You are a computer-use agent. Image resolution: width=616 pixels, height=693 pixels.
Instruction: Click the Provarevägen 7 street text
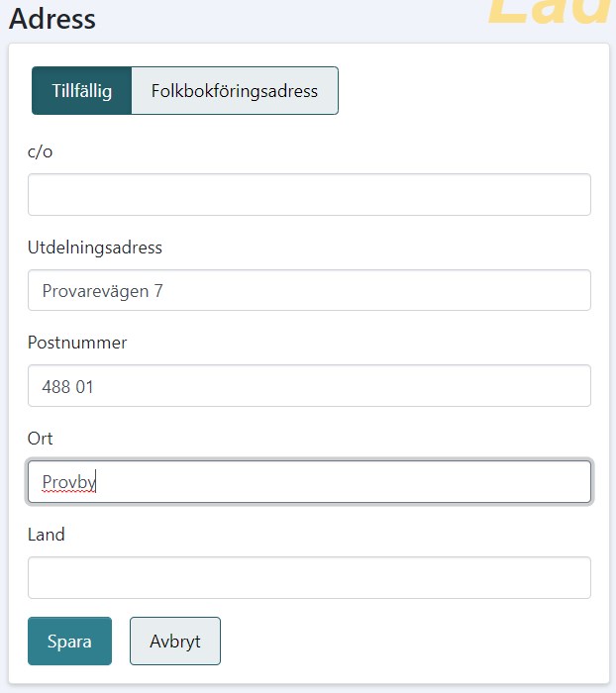pyautogui.click(x=102, y=291)
